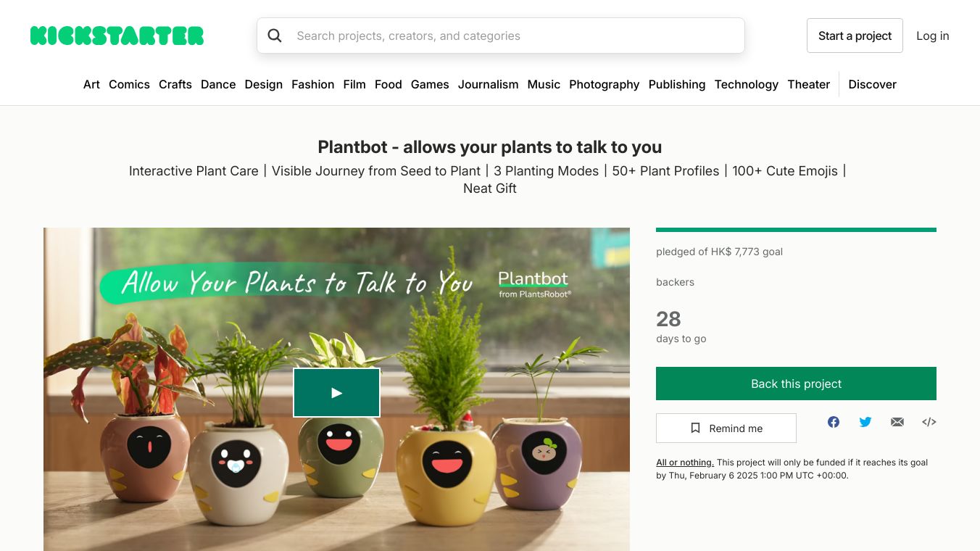Share project via email icon
This screenshot has width=980, height=551.
click(x=897, y=422)
